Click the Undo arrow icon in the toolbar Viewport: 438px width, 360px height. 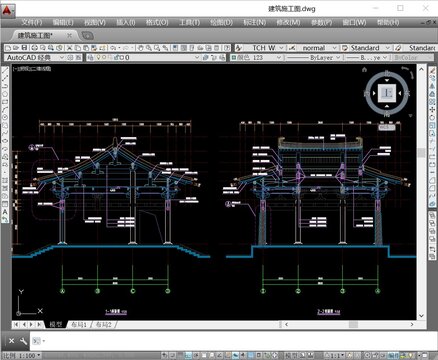pos(113,48)
